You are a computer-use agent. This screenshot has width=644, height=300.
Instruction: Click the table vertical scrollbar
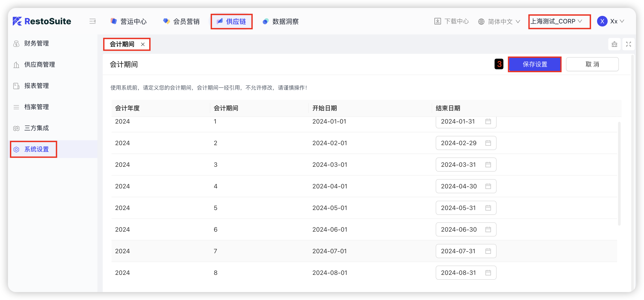point(619,174)
